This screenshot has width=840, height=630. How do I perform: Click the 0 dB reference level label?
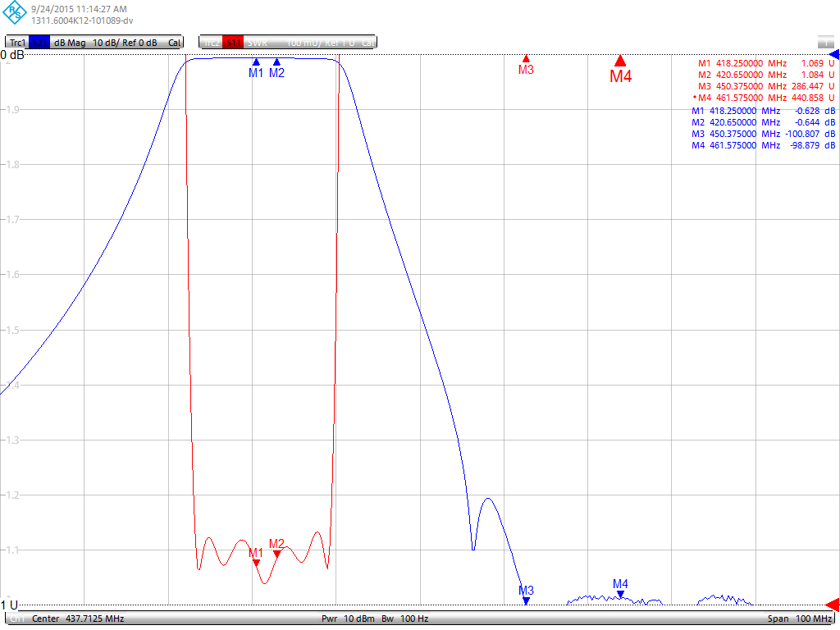[12, 55]
